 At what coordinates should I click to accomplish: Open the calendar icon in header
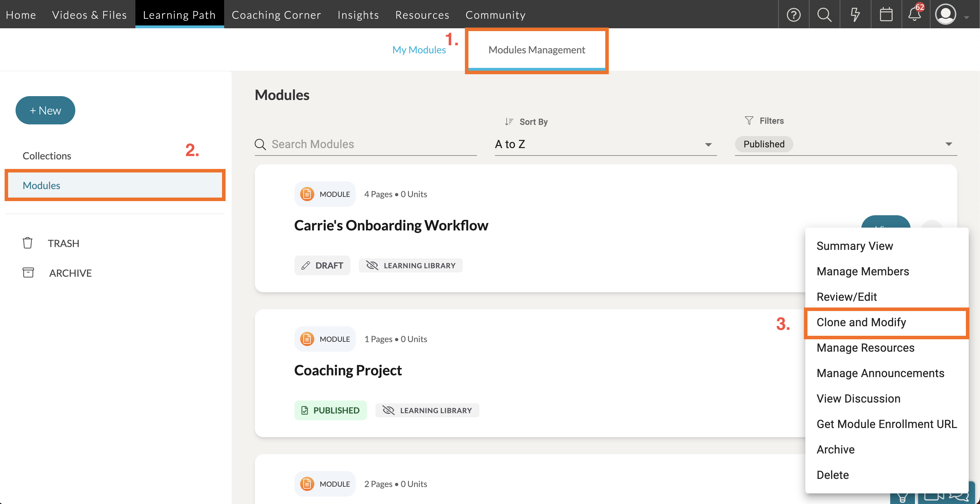[886, 14]
